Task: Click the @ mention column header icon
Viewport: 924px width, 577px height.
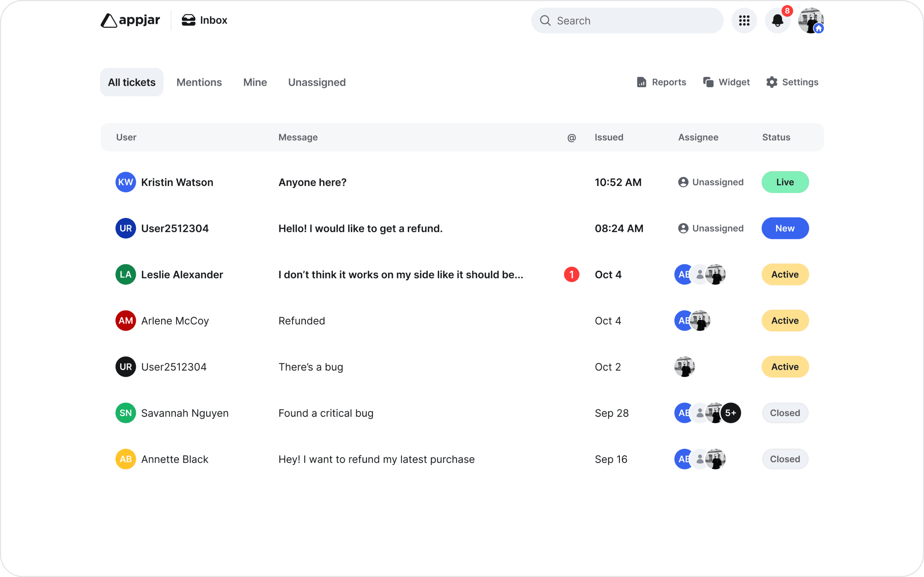Action: tap(571, 137)
